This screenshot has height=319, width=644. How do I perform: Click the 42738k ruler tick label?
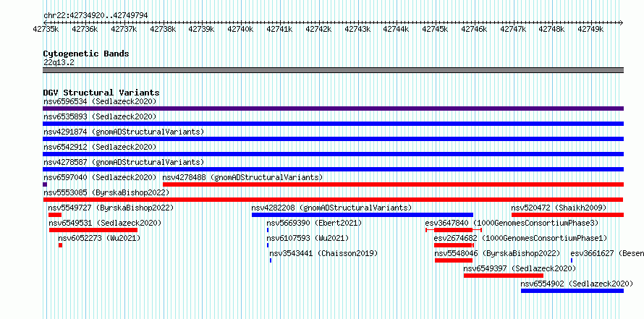163,29
